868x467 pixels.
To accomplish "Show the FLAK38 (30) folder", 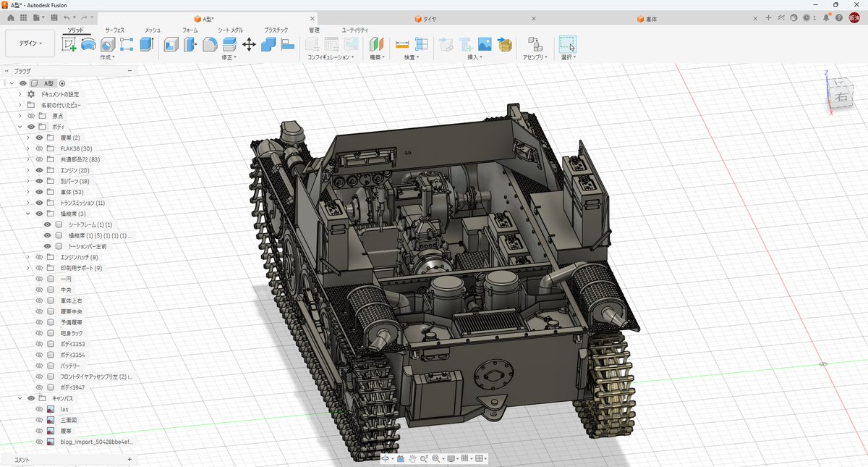I will click(x=40, y=148).
